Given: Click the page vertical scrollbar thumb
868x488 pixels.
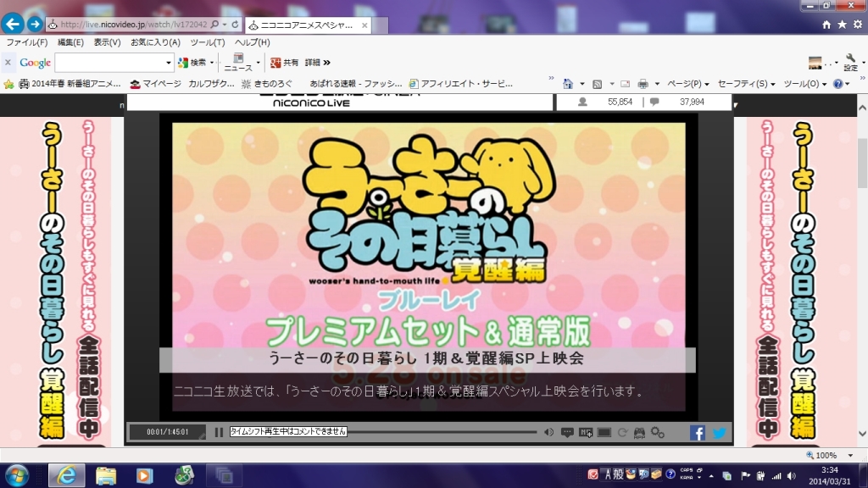Looking at the screenshot, I should coord(862,164).
